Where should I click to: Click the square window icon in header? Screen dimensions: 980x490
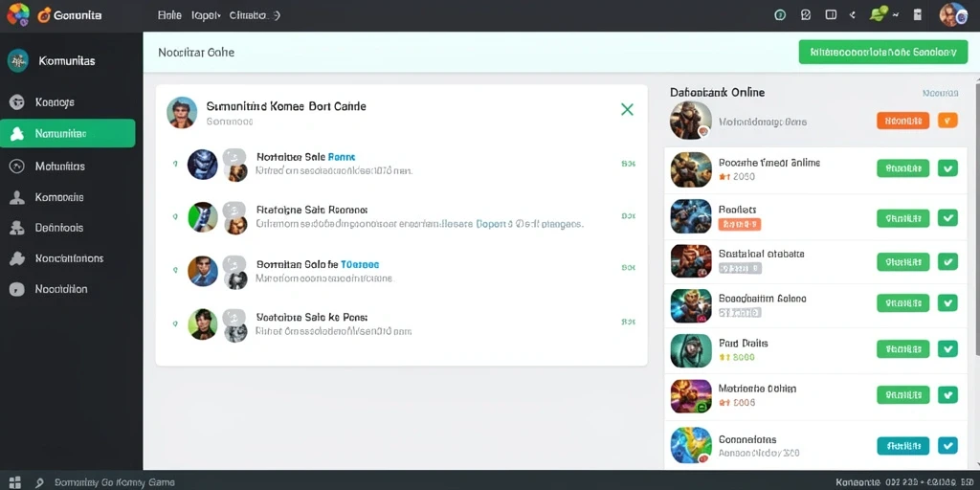(831, 14)
